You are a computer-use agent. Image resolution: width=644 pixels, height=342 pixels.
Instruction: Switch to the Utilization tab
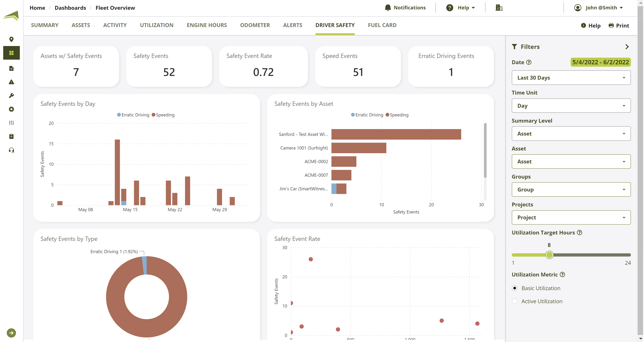point(157,25)
